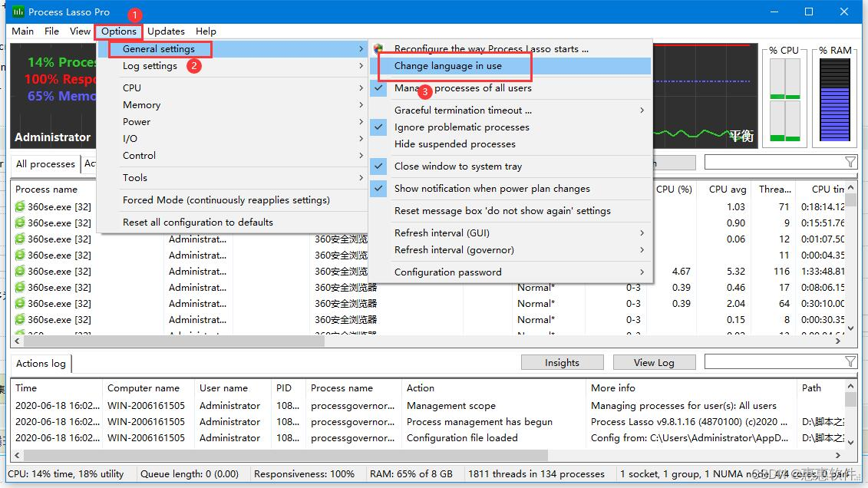The image size is (868, 488).
Task: Select Reconfigure the way Process Lasso starts
Action: coord(510,48)
